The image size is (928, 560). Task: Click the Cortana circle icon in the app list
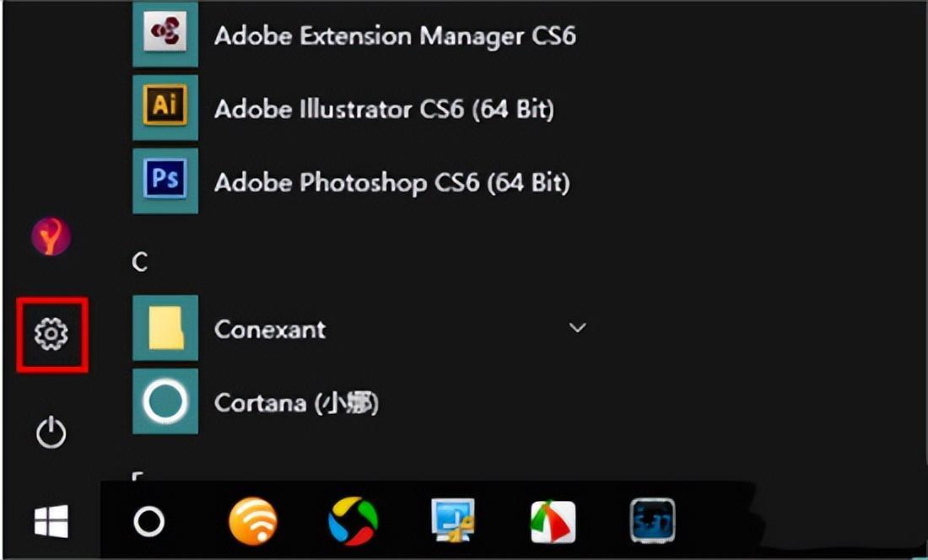(x=165, y=401)
